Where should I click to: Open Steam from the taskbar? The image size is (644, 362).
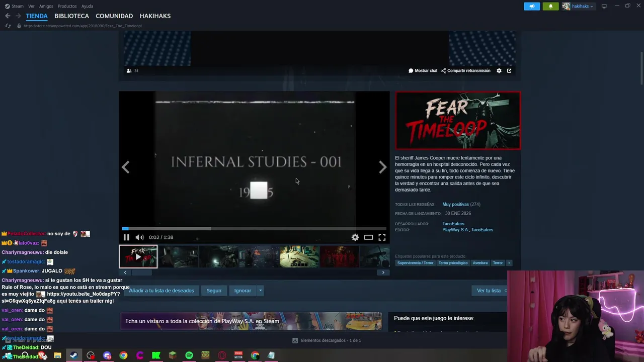(73, 355)
